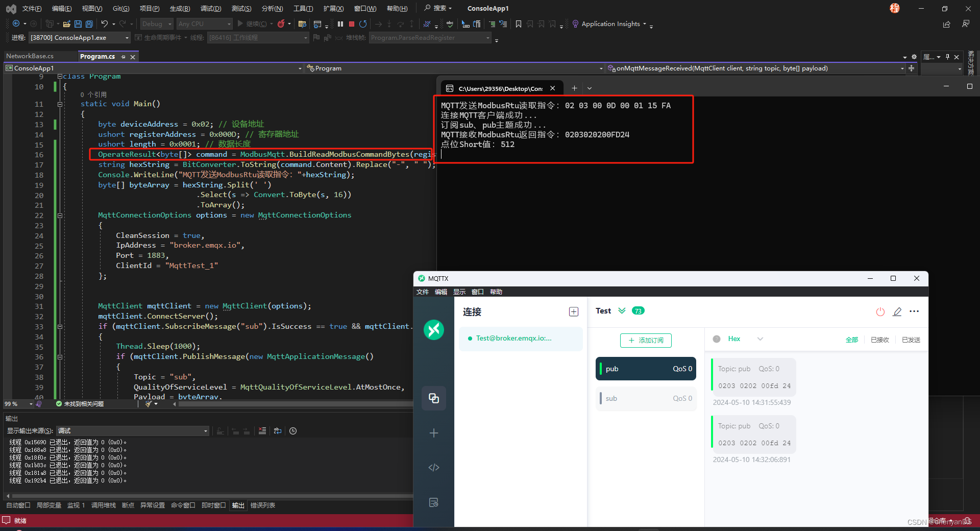Screen dimensions: 980x531
Task: Click 继续(C) to resume debugging
Action: [254, 23]
